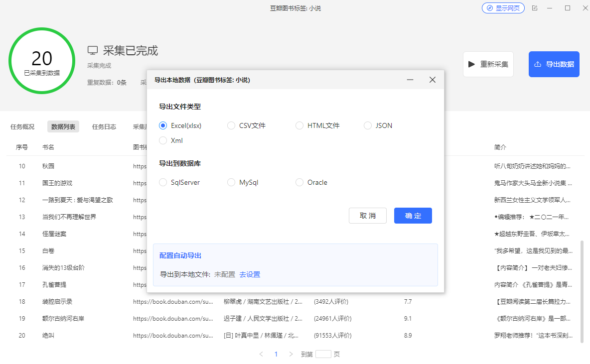Select the JSON export option
The height and width of the screenshot is (364, 590).
tap(378, 125)
